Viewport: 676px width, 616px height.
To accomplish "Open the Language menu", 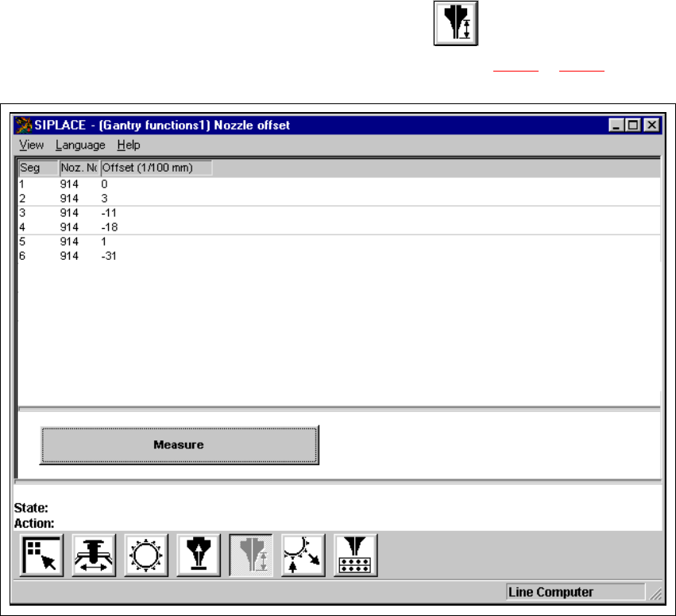I will pos(80,145).
